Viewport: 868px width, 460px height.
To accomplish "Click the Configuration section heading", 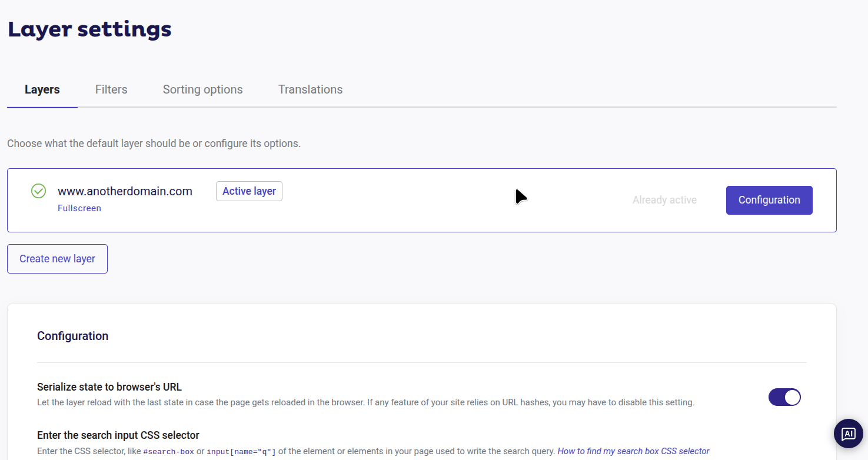I will point(73,336).
